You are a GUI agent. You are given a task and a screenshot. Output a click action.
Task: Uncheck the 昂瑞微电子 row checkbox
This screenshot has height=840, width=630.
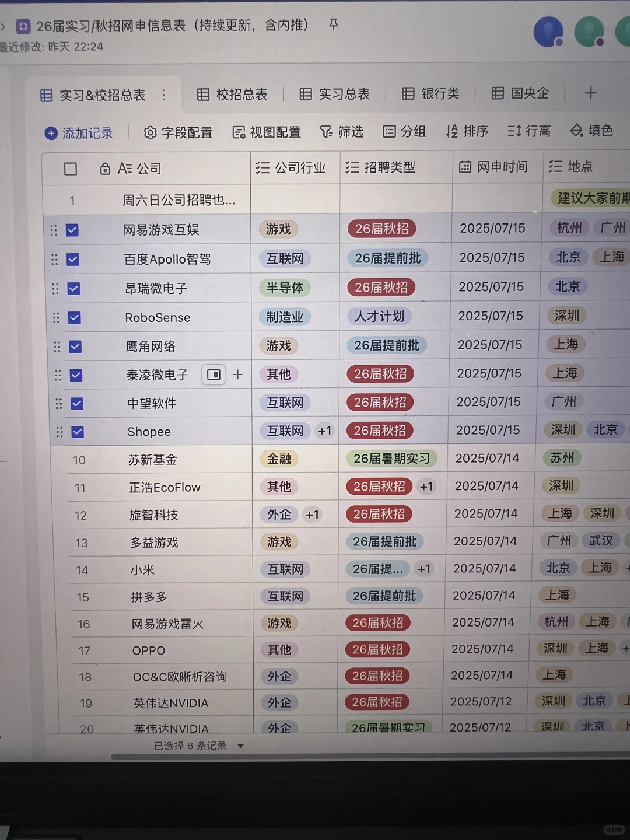(x=73, y=288)
